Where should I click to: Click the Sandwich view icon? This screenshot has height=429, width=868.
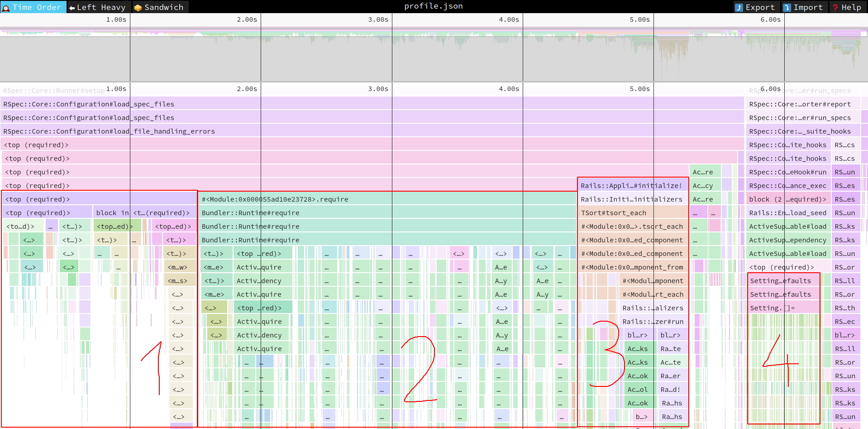tap(138, 8)
